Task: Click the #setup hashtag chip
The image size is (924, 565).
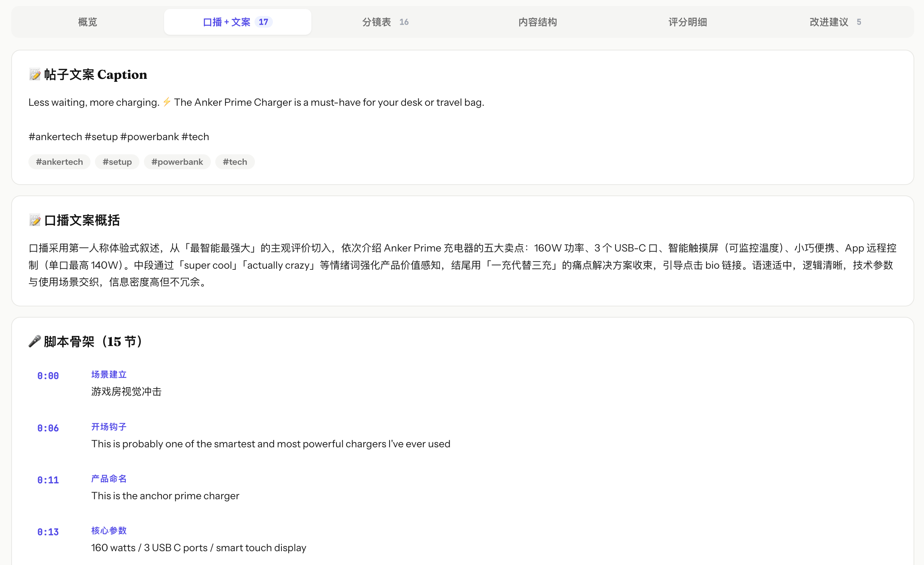Action: click(x=117, y=162)
